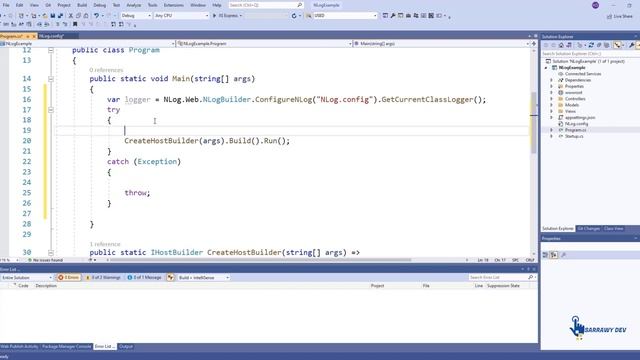
Task: Switch to the Output tab at the bottom
Action: [x=126, y=347]
